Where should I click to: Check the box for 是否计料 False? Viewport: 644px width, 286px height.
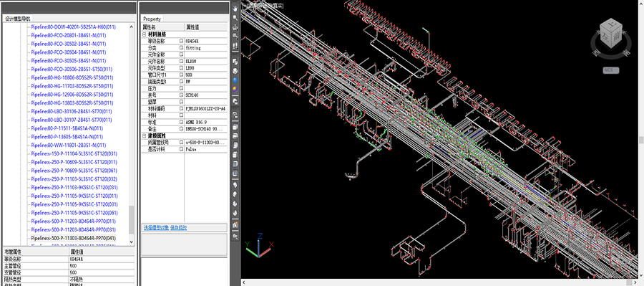click(181, 149)
